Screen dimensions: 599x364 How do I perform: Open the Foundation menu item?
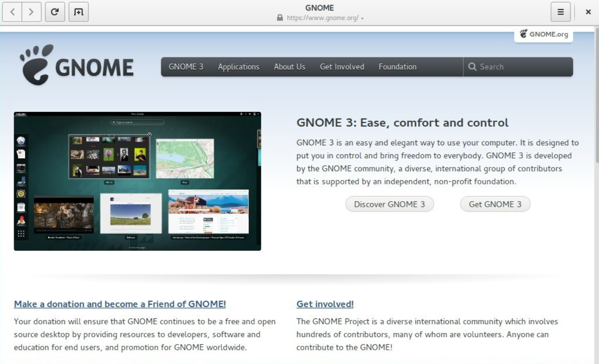(397, 67)
